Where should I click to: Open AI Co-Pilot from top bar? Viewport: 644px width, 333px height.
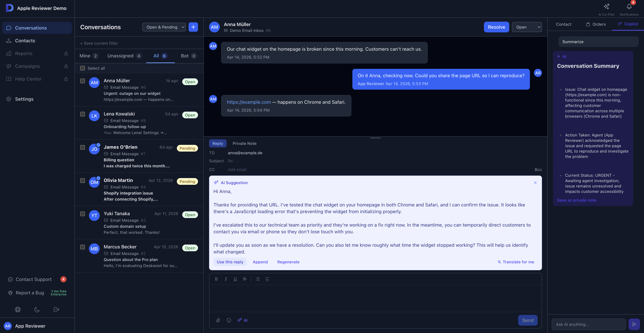(x=606, y=7)
